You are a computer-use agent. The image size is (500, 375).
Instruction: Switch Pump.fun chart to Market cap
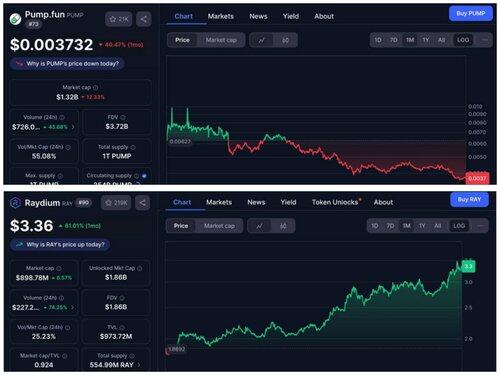pyautogui.click(x=221, y=40)
